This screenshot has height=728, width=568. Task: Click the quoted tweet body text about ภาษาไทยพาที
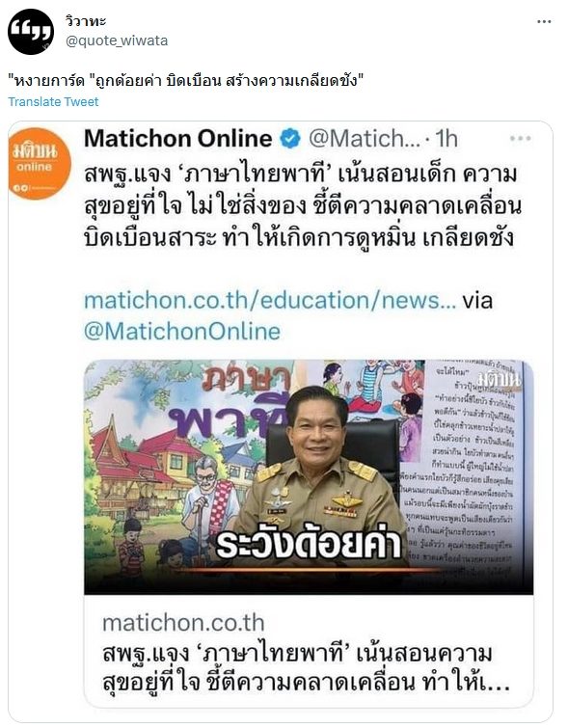(x=303, y=206)
